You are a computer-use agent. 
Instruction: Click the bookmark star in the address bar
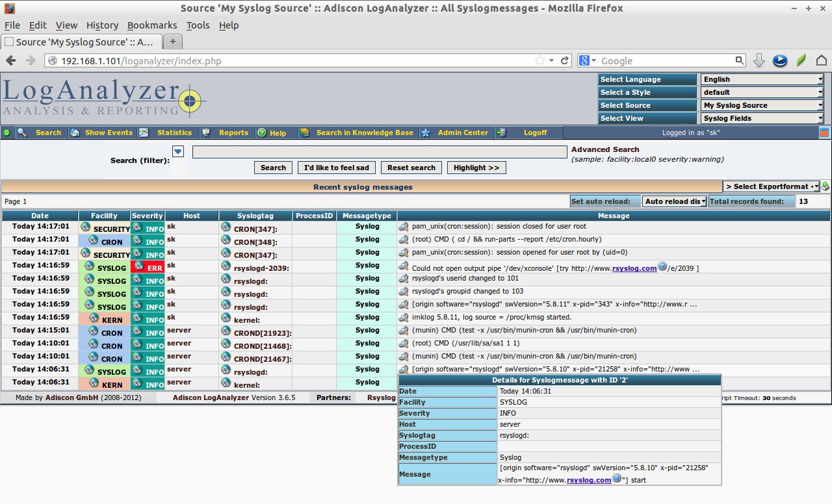(540, 60)
